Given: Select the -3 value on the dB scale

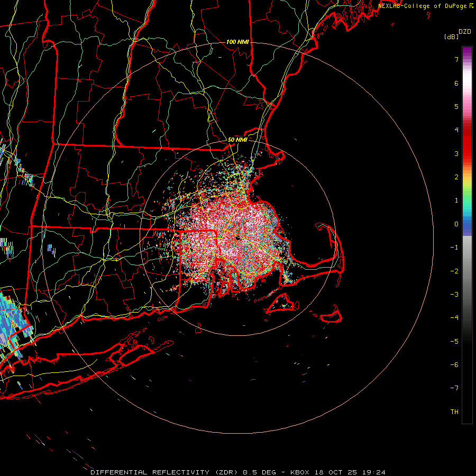Looking at the screenshot, I should (x=454, y=295).
